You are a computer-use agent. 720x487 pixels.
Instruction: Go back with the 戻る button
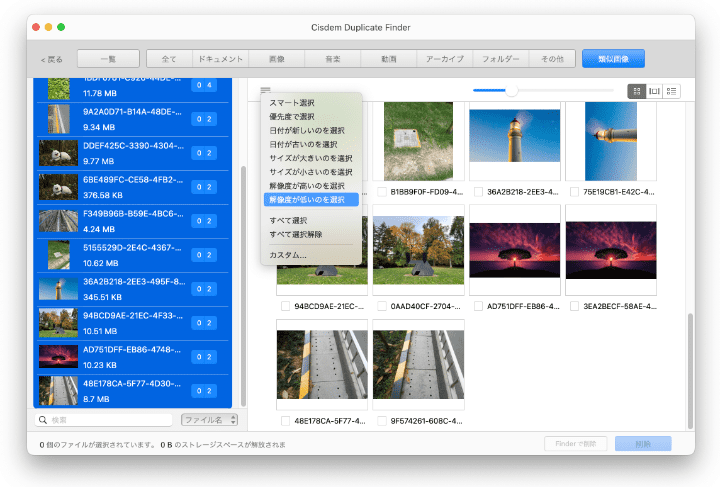[52, 59]
